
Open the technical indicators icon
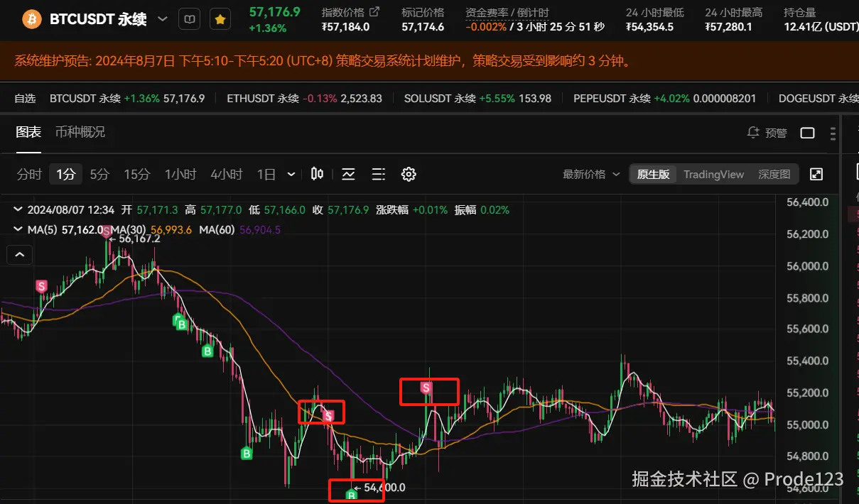[x=348, y=174]
